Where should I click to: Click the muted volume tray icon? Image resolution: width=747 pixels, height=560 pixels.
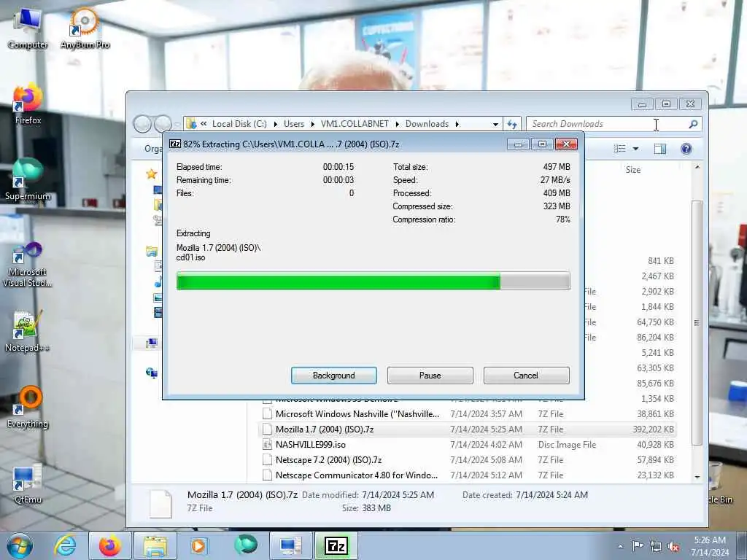click(673, 547)
